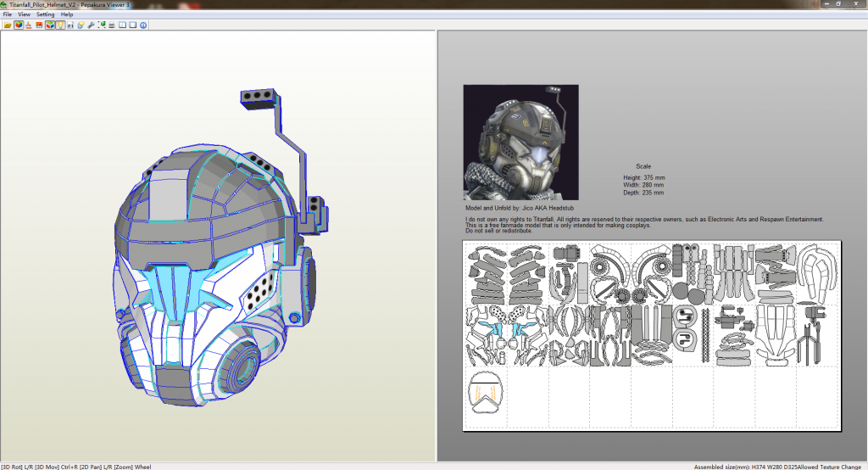Toggle the light bulb lighting icon
The image size is (868, 470).
[x=60, y=25]
